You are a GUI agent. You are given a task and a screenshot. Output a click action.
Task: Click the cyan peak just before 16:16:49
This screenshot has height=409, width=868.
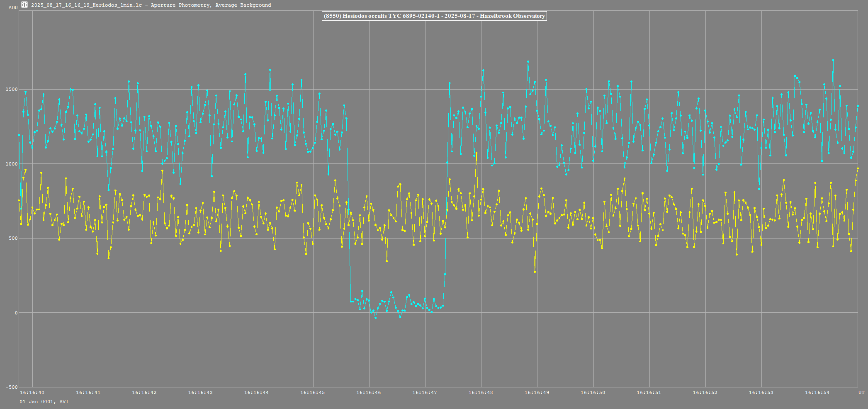coord(528,61)
